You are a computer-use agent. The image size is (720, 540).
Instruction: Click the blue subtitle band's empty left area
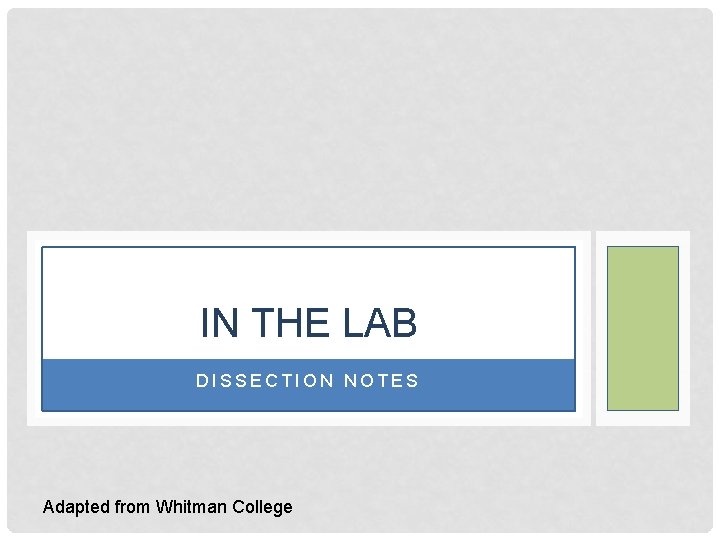(110, 385)
